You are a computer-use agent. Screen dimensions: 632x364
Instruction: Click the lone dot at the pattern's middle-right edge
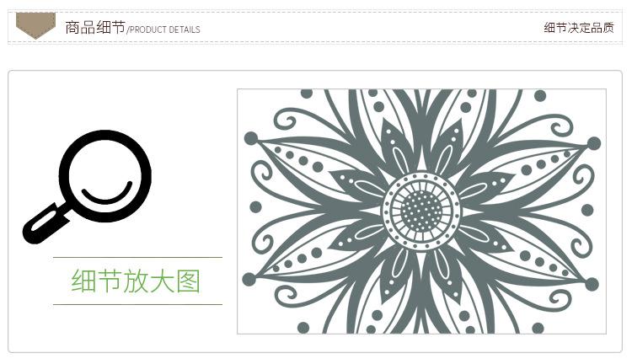pos(587,210)
